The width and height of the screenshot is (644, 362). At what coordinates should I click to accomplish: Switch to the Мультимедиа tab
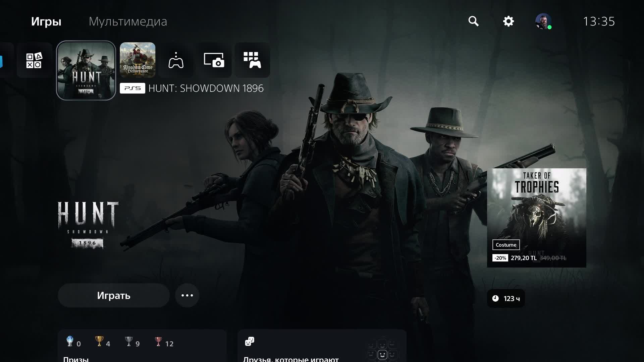[x=128, y=21]
